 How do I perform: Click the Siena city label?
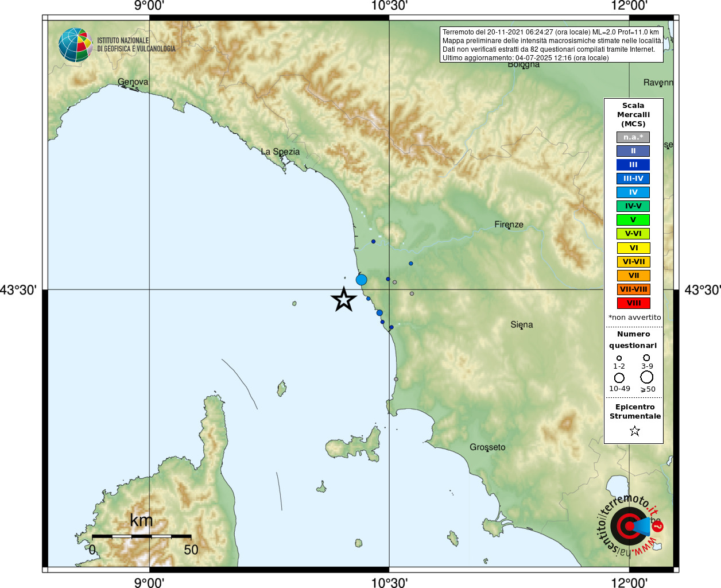521,325
